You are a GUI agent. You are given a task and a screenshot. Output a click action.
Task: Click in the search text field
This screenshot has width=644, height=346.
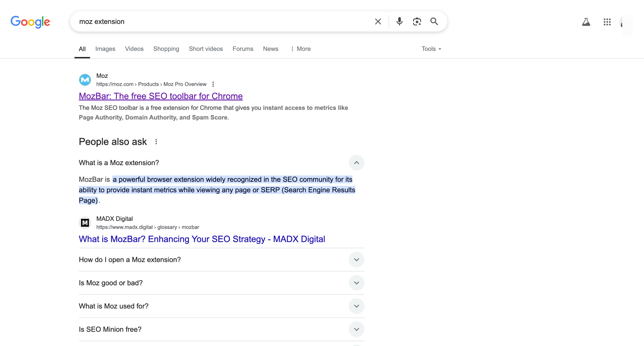pyautogui.click(x=221, y=22)
